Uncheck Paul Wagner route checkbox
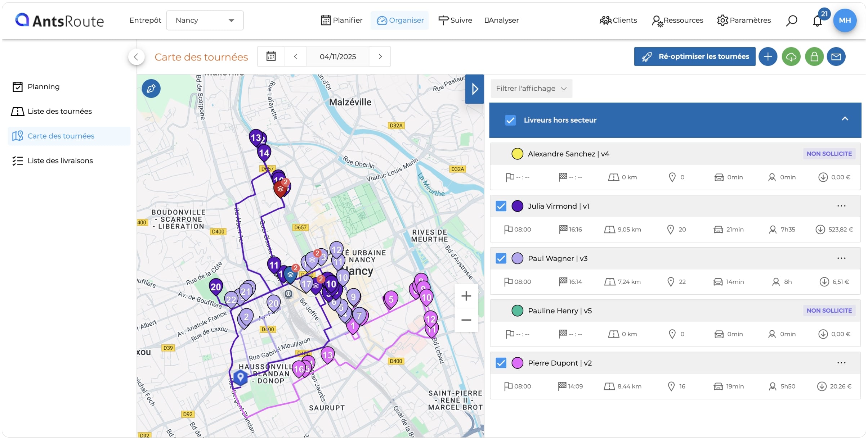The height and width of the screenshot is (439, 868). [x=501, y=258]
